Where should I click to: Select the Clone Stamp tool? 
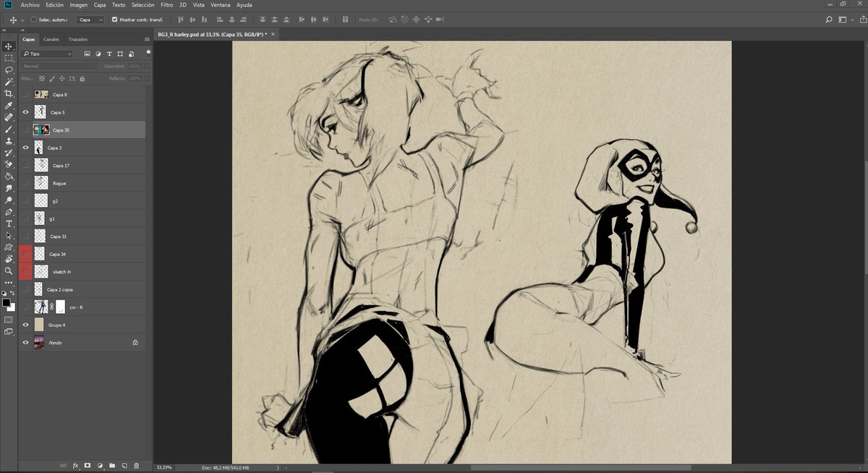point(9,141)
